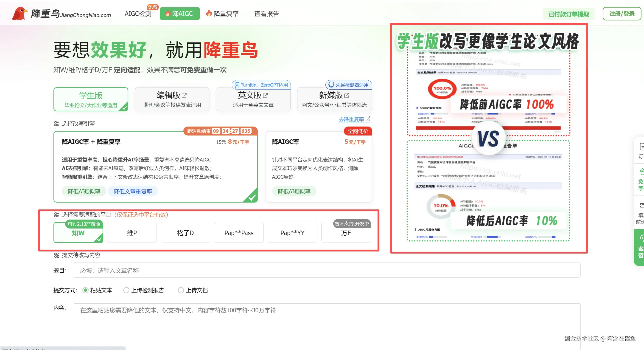
Task: Choose the 维P platform option
Action: click(x=132, y=233)
